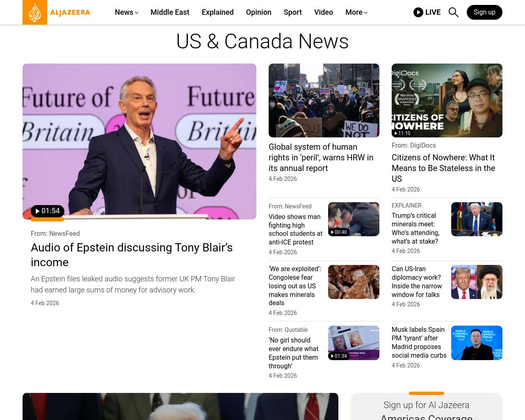Click the Al Jazeera logo
Screen dimensions: 525x420
57,12
